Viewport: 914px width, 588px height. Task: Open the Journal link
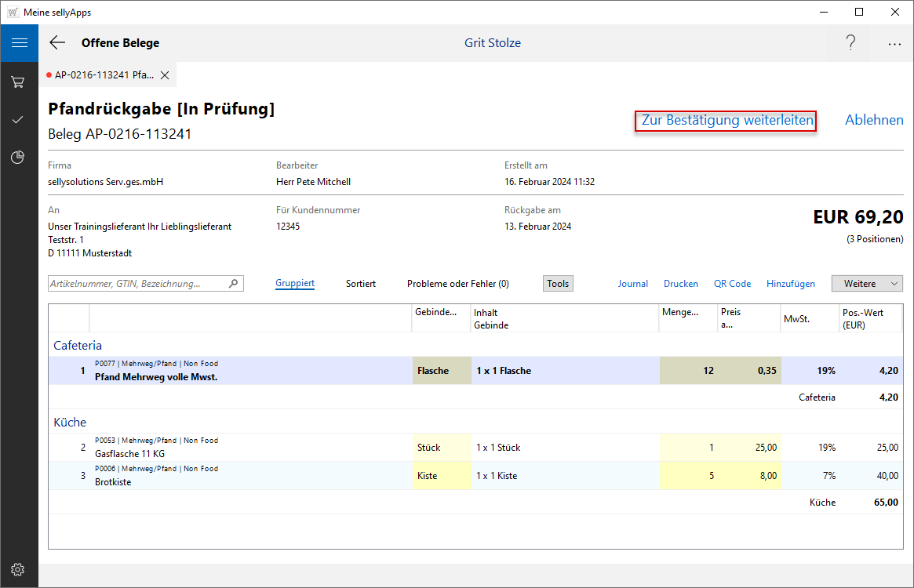tap(632, 284)
